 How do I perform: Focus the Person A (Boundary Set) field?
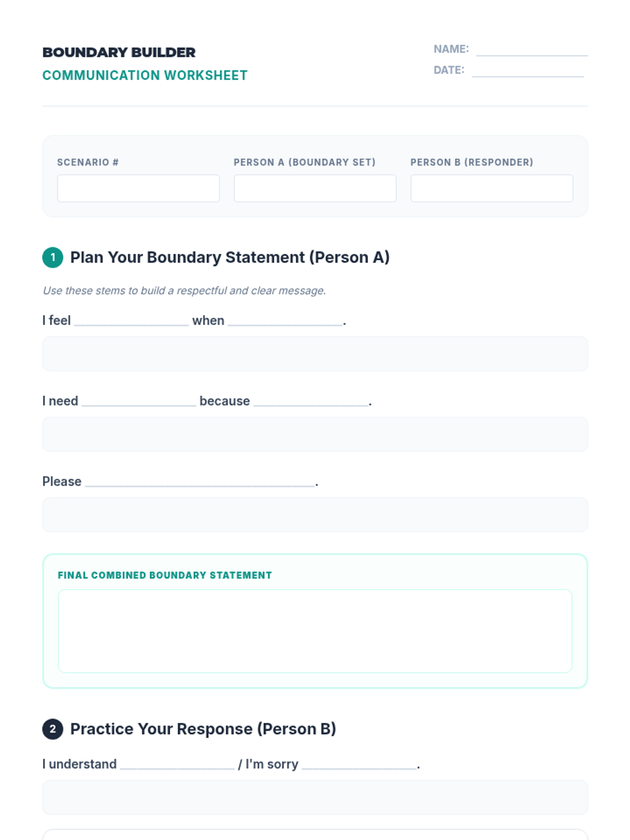pyautogui.click(x=315, y=188)
